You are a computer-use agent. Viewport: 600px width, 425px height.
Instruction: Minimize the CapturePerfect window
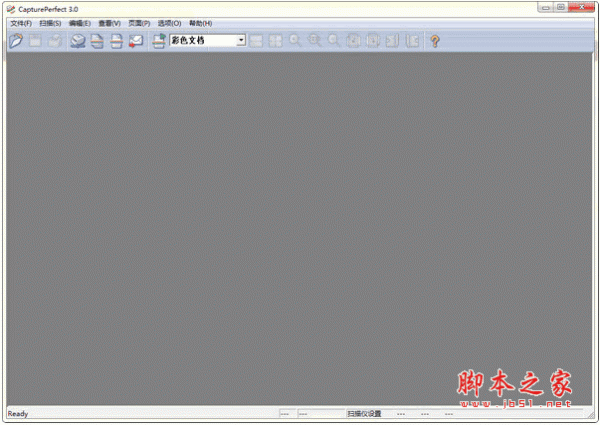coord(545,7)
